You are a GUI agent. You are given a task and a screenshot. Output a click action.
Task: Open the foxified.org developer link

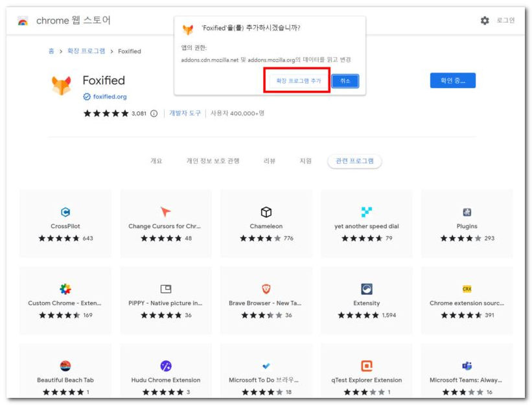point(110,97)
